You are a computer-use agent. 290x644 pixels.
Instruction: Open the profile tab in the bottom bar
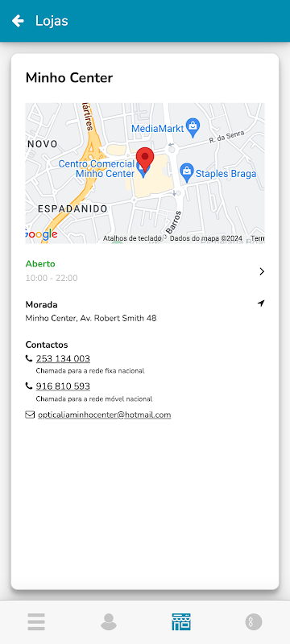(x=109, y=621)
